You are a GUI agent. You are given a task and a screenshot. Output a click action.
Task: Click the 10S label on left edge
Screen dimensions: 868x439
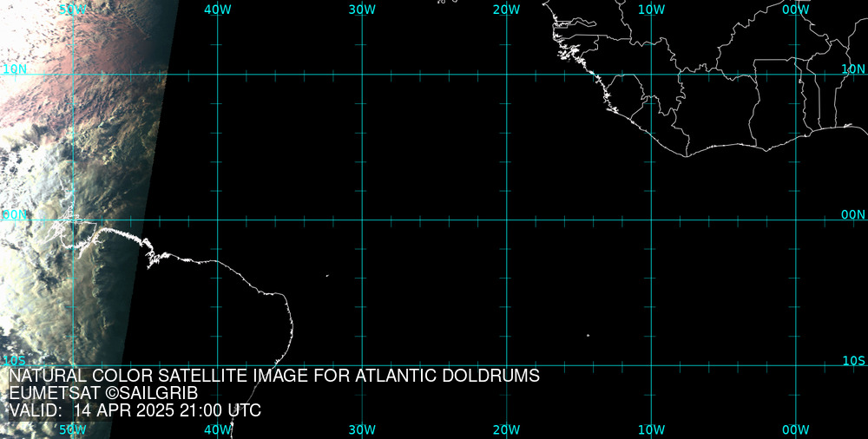coord(15,361)
